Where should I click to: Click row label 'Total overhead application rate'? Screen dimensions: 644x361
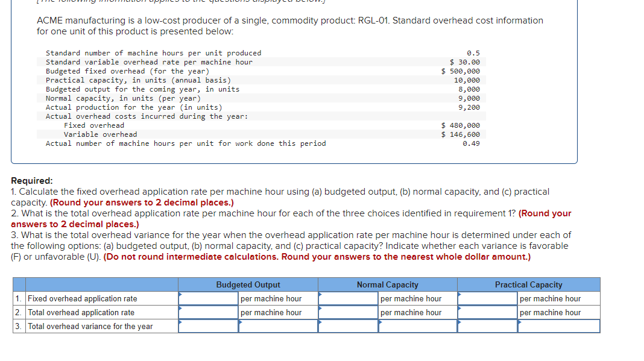click(81, 313)
